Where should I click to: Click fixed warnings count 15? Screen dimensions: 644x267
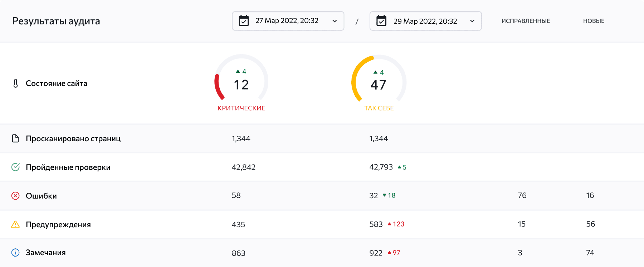coord(522,224)
